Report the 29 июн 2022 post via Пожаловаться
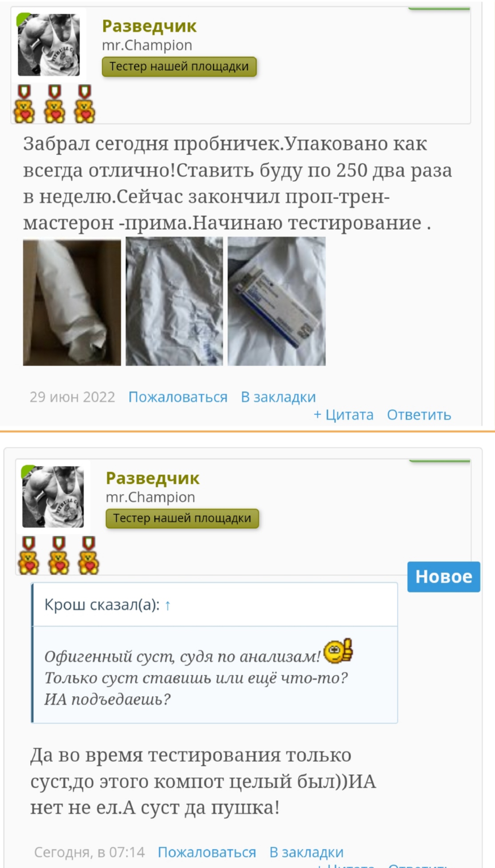The height and width of the screenshot is (868, 495). coord(178,397)
